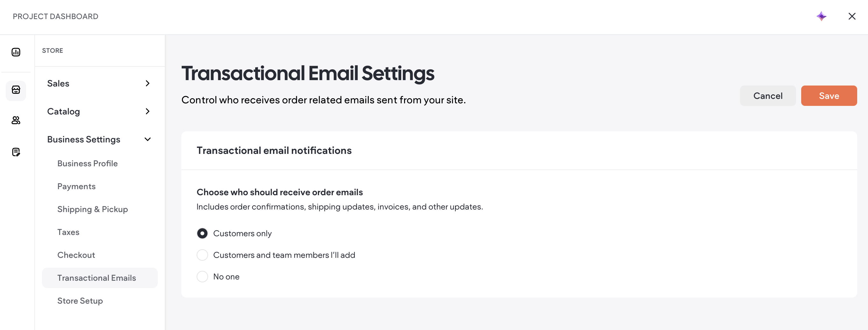Open the analytics chart icon in sidebar
The width and height of the screenshot is (868, 330).
[x=16, y=52]
